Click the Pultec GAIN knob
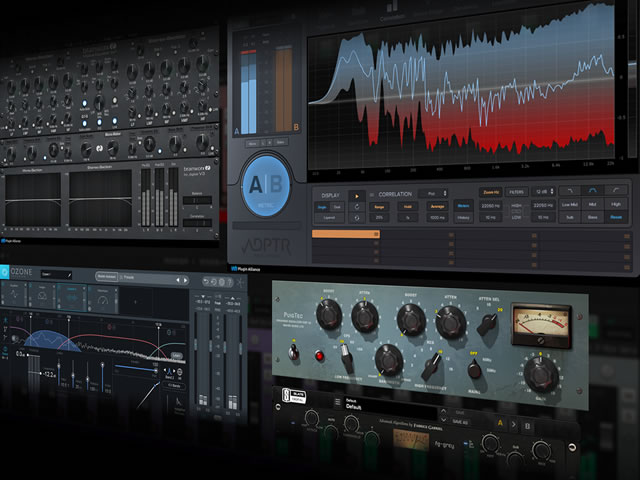The image size is (640, 480). 541,374
